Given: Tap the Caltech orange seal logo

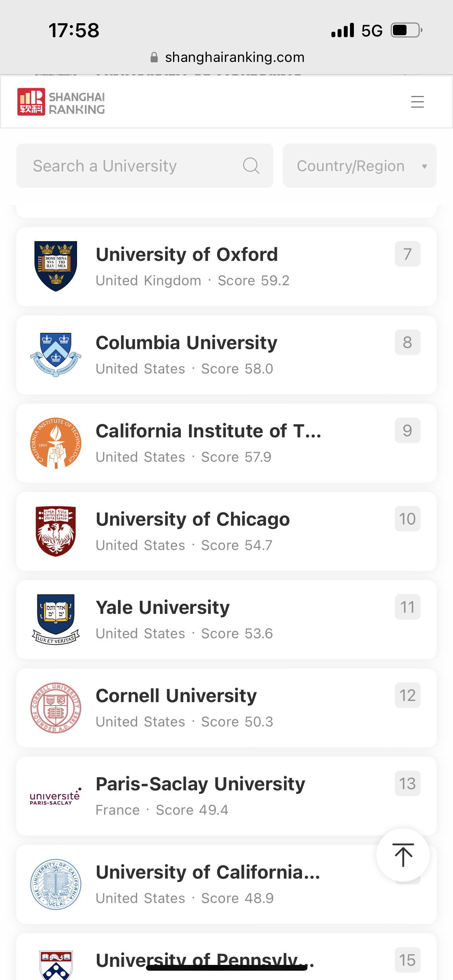Looking at the screenshot, I should pyautogui.click(x=56, y=443).
